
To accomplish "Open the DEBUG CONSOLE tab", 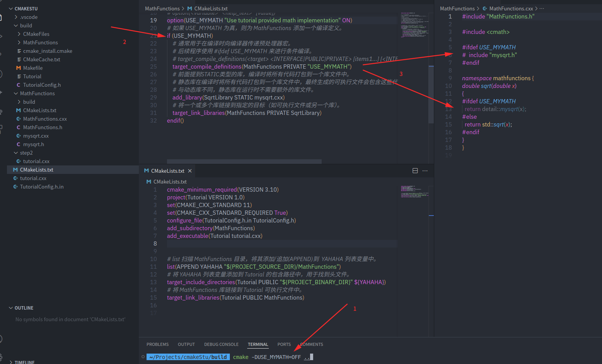I will tap(221, 344).
